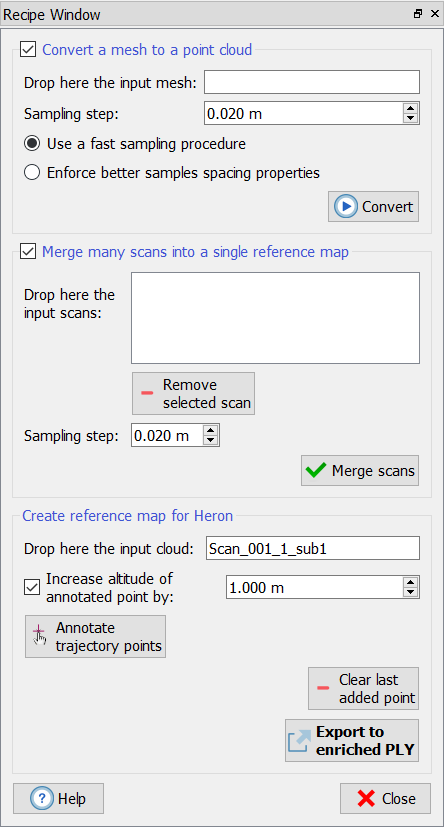444x827 pixels.
Task: Toggle Merge many scans checkbox
Action: pyautogui.click(x=27, y=252)
